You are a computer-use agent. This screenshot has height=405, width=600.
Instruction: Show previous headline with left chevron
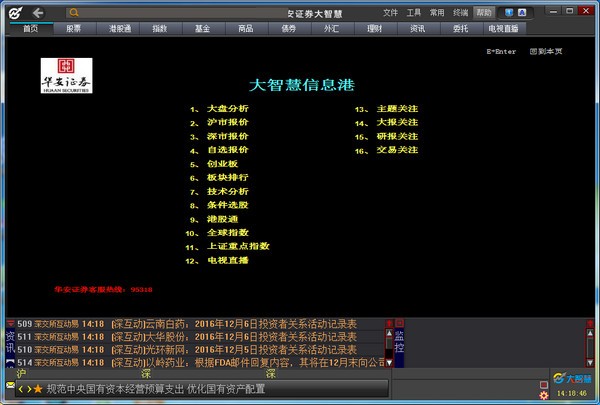(x=21, y=389)
